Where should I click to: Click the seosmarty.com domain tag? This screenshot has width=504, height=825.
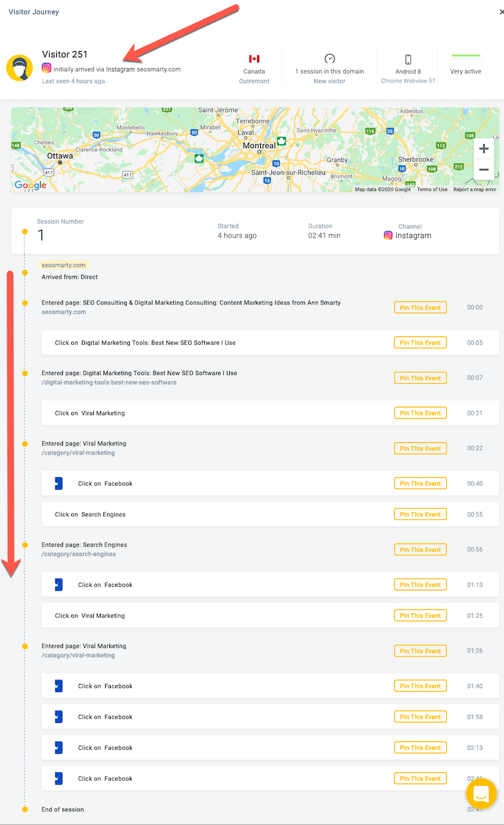63,265
